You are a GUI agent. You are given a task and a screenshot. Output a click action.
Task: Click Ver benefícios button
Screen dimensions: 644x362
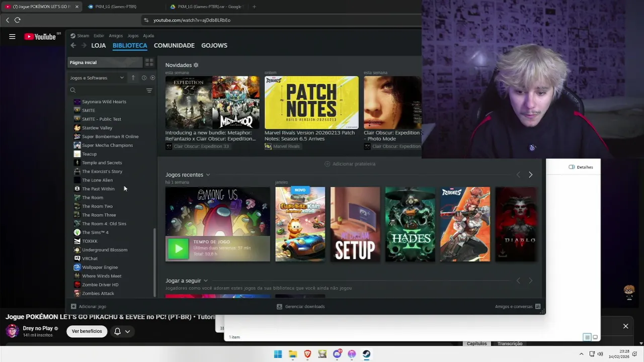(x=87, y=331)
